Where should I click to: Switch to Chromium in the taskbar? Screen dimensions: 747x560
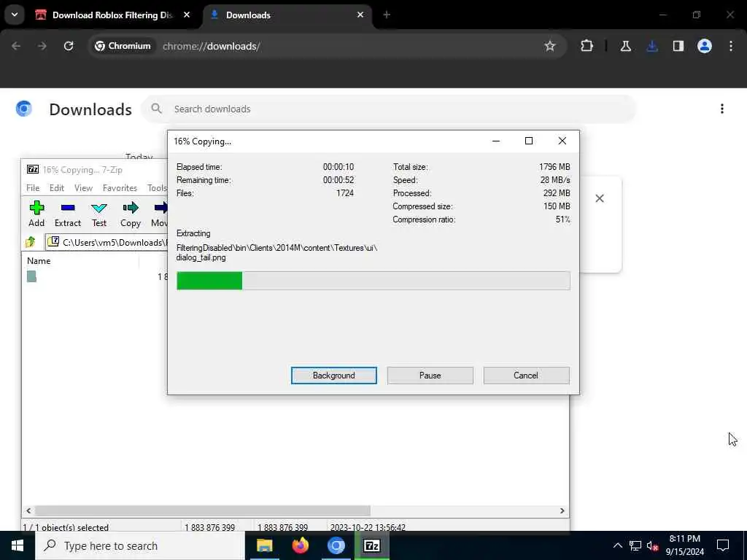point(336,545)
